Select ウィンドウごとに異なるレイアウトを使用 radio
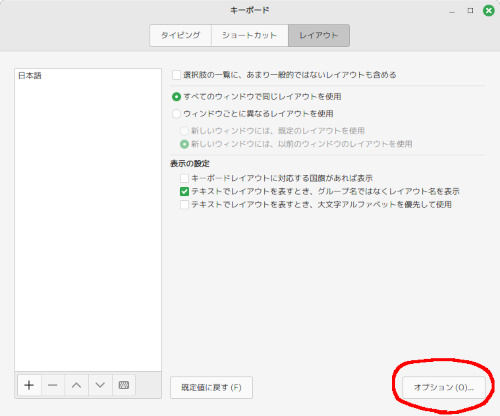500x416 pixels. click(176, 114)
